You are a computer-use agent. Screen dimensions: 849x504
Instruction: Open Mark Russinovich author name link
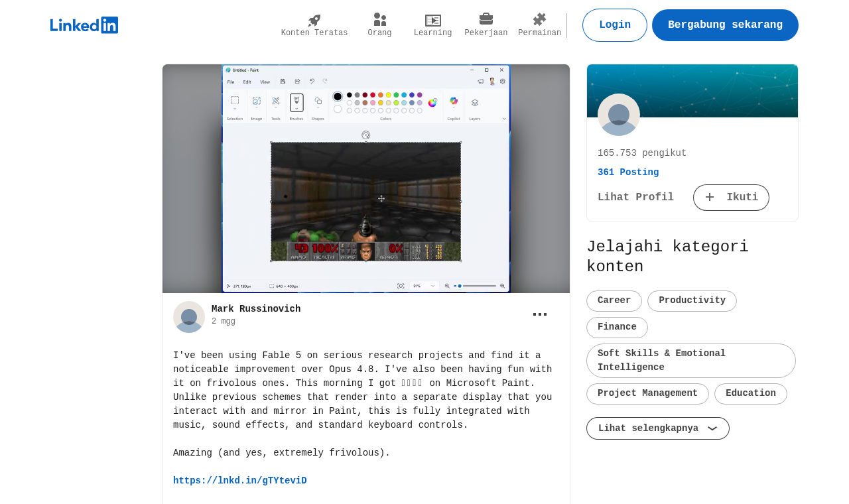256,309
